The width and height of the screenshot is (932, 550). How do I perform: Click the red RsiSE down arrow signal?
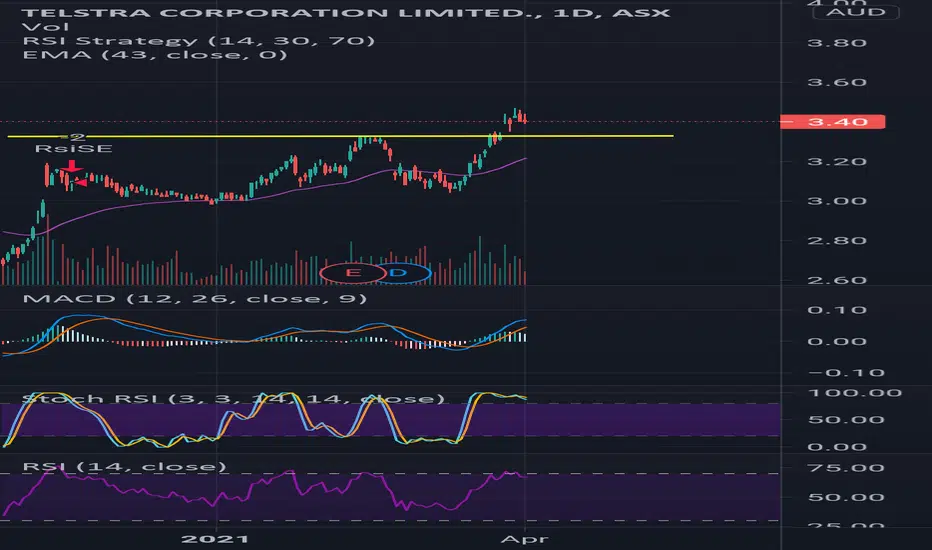click(71, 166)
